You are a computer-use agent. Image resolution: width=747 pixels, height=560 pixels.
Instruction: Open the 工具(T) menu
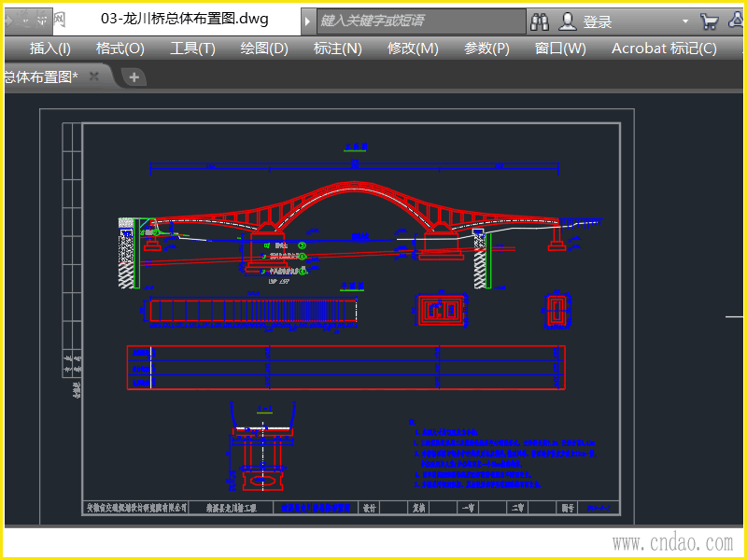pyautogui.click(x=192, y=49)
